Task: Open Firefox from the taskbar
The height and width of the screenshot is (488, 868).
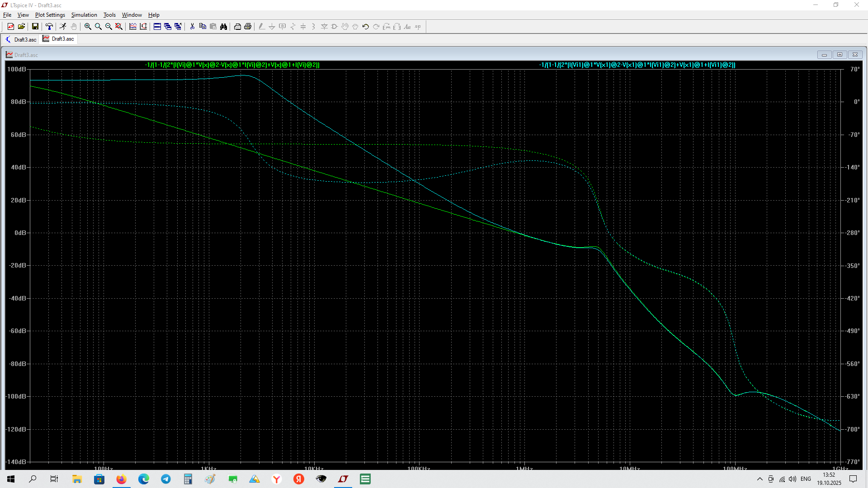Action: tap(121, 479)
